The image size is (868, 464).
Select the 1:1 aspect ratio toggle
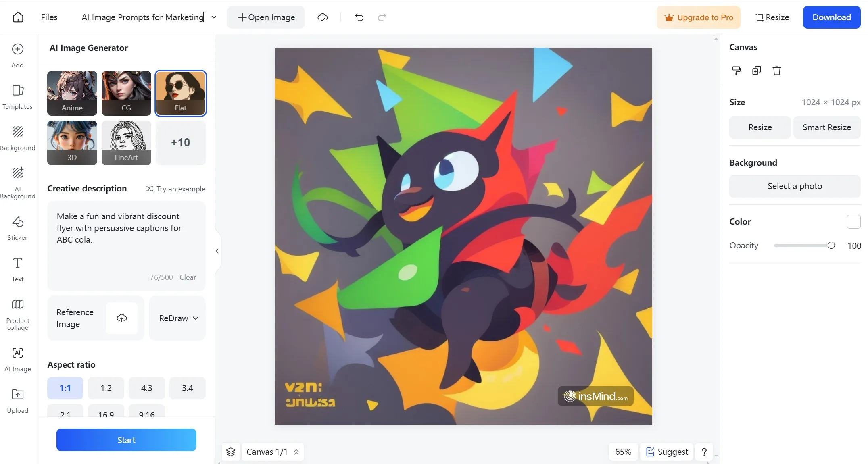(x=65, y=388)
